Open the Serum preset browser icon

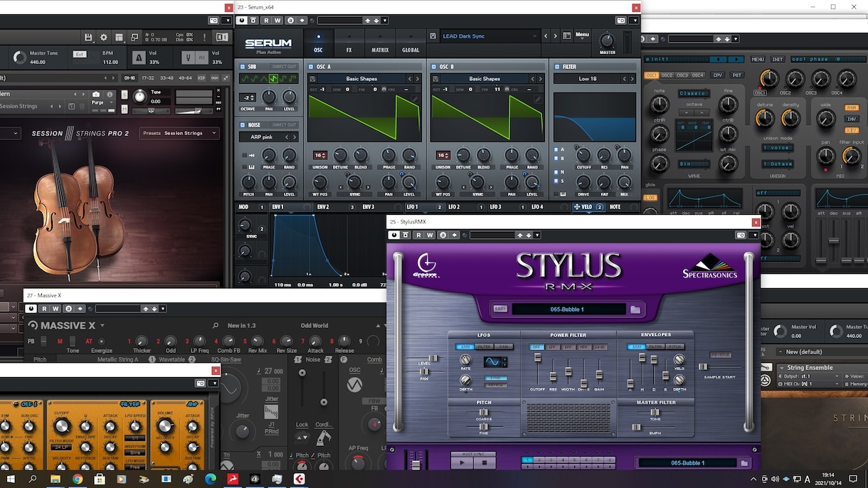point(567,36)
